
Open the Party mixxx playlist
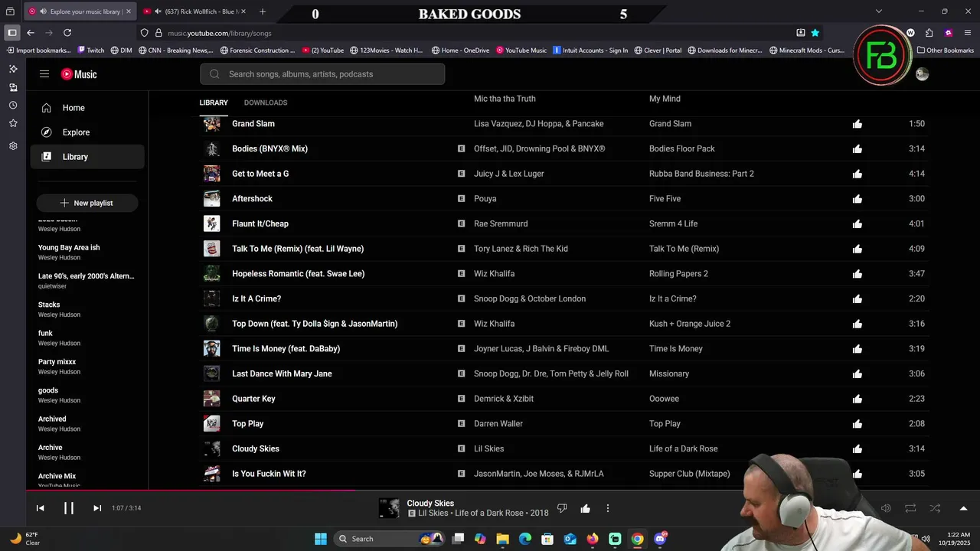pos(57,362)
